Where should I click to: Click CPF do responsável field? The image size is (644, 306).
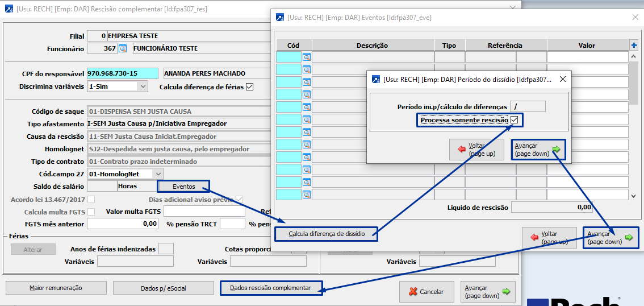[123, 73]
